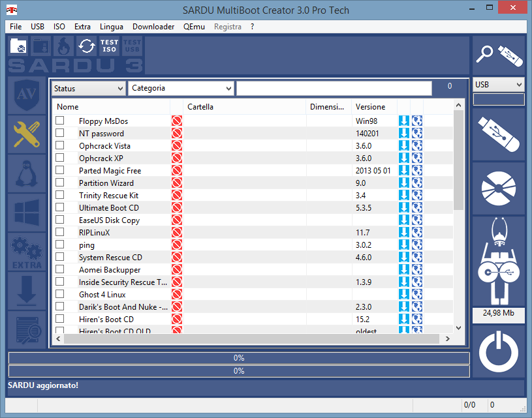Click the power button icon
532x418 pixels.
click(499, 352)
